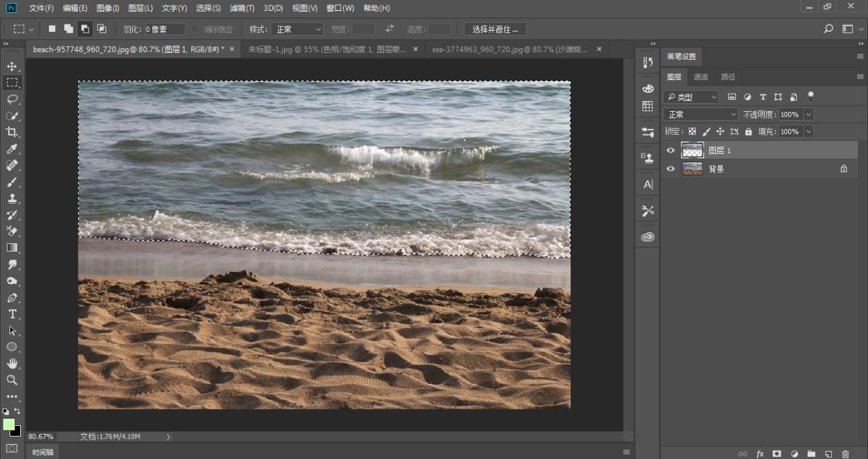The width and height of the screenshot is (868, 459).
Task: Click the green foreground color swatch
Action: tap(9, 424)
